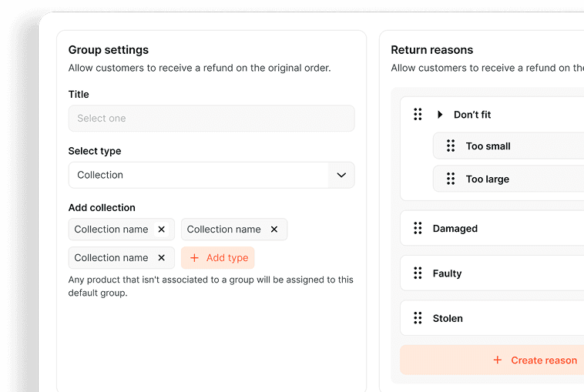Open the Select type dropdown chevron
Screen dimensions: 584x392
(x=341, y=175)
